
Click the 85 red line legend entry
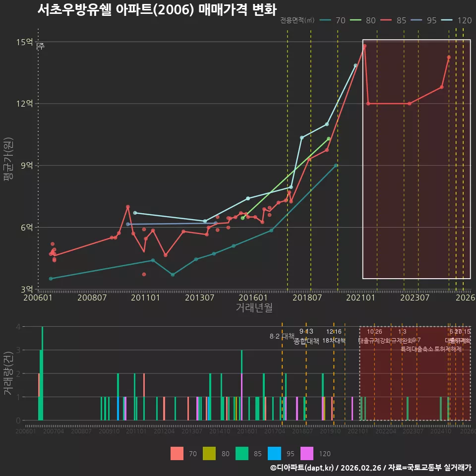(x=393, y=20)
